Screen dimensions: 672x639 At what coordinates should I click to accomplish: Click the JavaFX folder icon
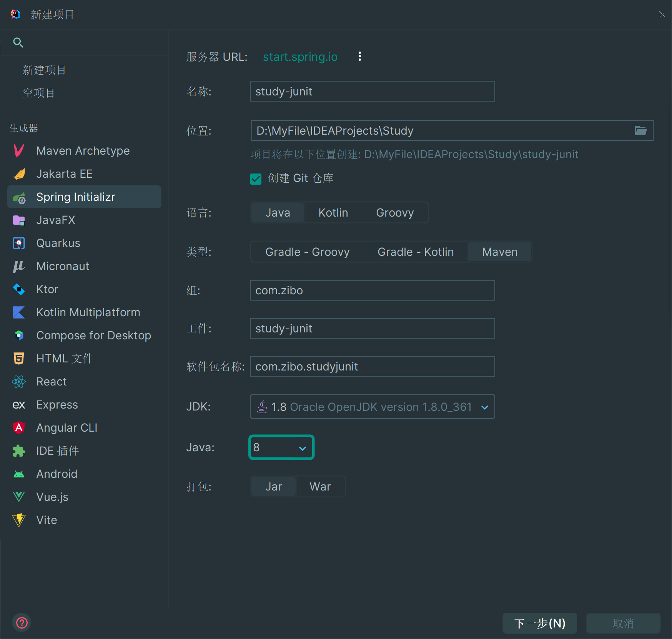[19, 220]
